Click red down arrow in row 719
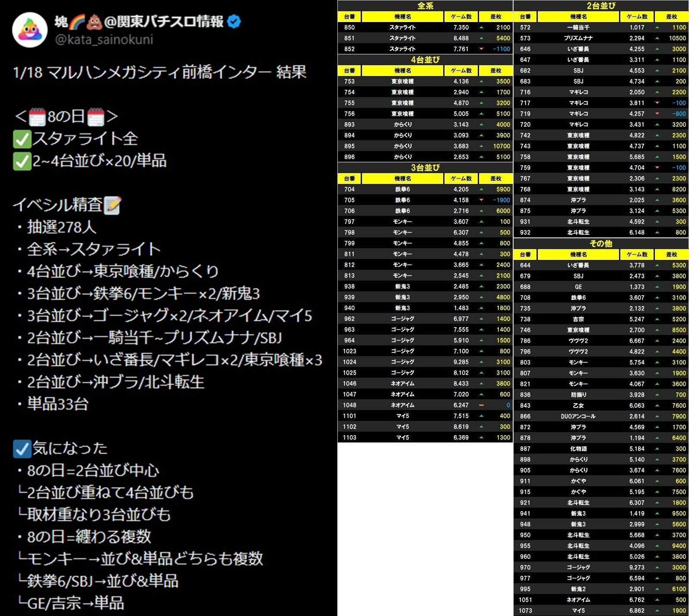689x616 pixels. (657, 114)
